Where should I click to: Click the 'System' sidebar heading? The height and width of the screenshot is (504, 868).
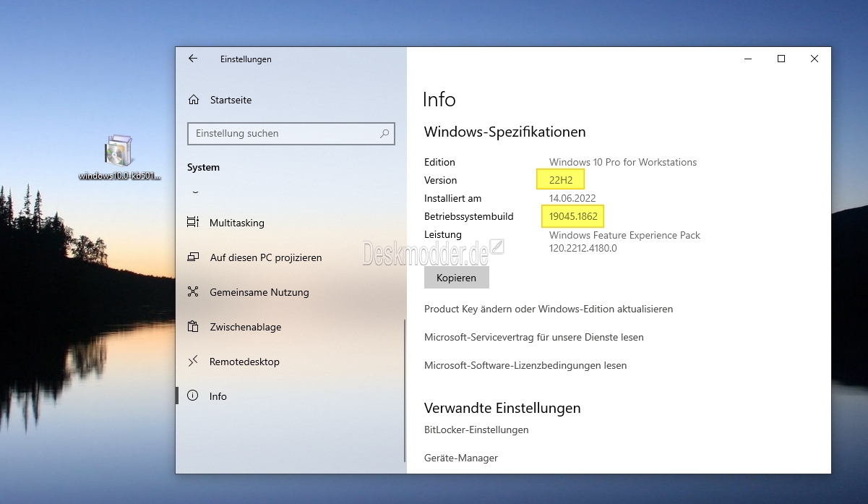[x=203, y=167]
